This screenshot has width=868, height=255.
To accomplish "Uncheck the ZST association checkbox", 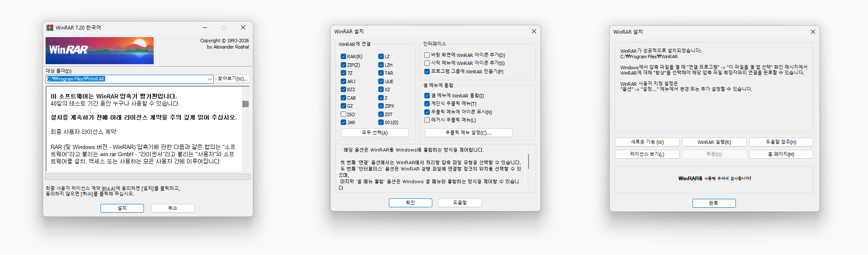I will [x=381, y=114].
